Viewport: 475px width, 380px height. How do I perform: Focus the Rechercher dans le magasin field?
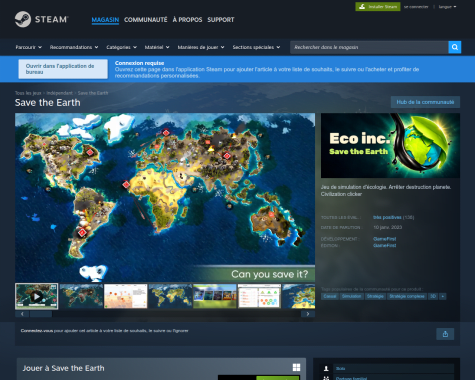click(369, 47)
